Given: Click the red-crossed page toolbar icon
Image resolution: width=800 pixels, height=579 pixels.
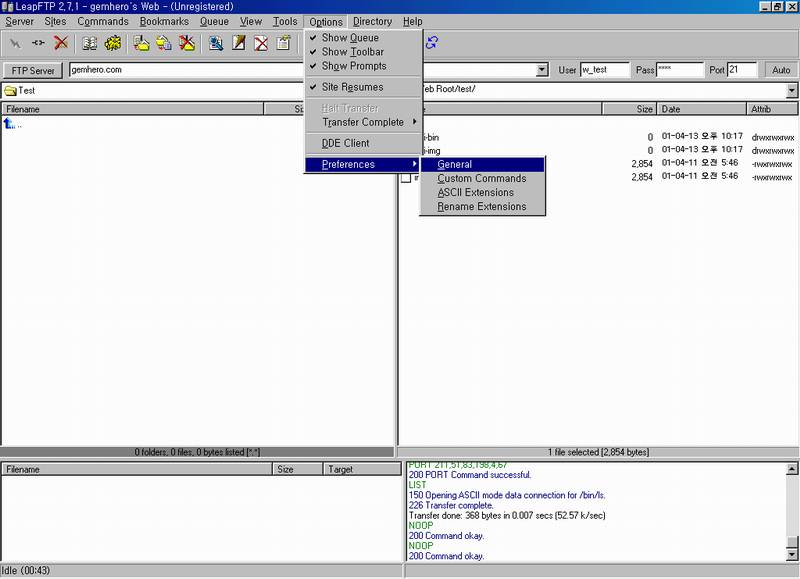Looking at the screenshot, I should [261, 43].
